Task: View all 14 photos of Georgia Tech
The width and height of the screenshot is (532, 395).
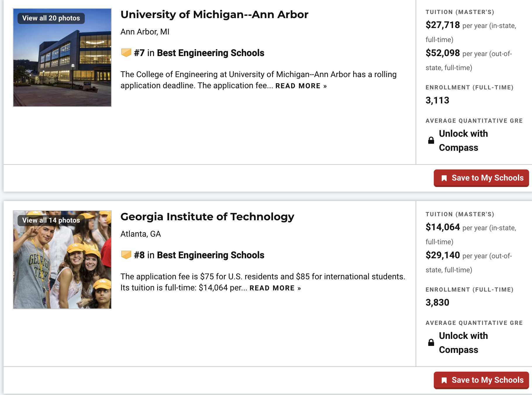Action: [51, 220]
